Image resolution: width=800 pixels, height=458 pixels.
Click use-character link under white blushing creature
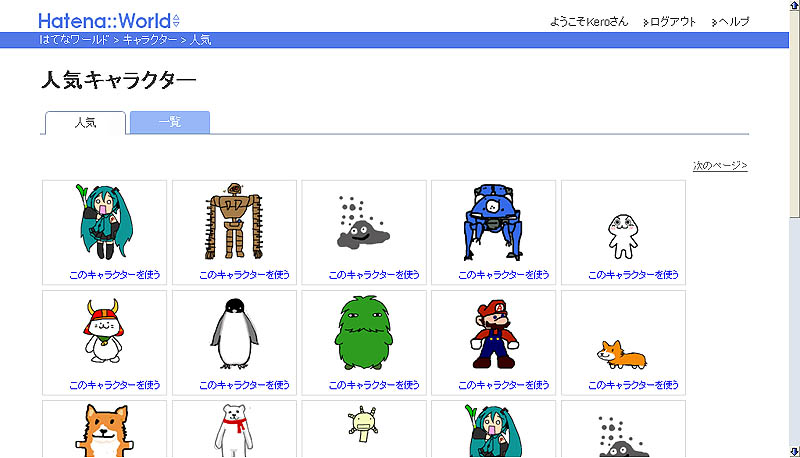tap(633, 275)
